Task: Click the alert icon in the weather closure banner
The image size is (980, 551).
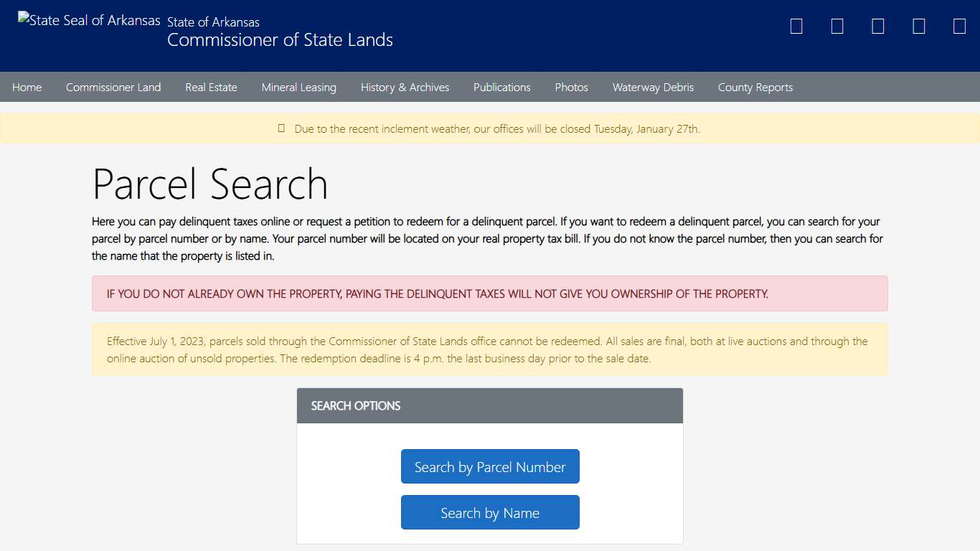Action: click(281, 128)
